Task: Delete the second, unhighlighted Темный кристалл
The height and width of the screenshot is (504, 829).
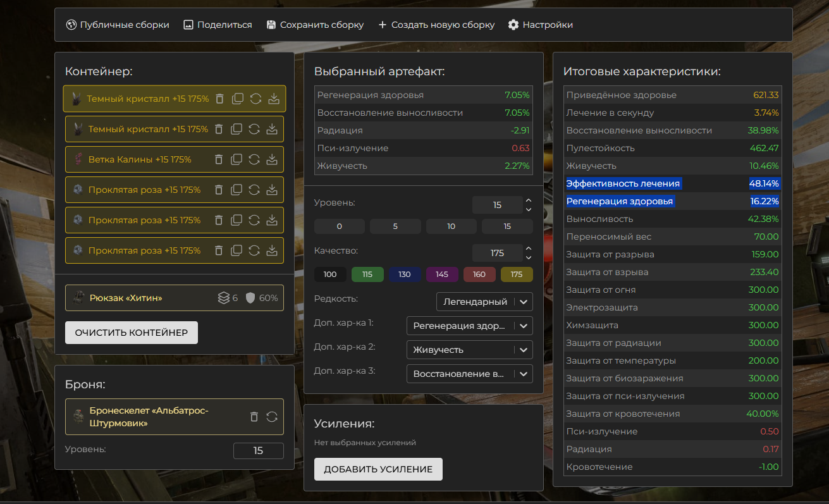Action: coord(219,129)
